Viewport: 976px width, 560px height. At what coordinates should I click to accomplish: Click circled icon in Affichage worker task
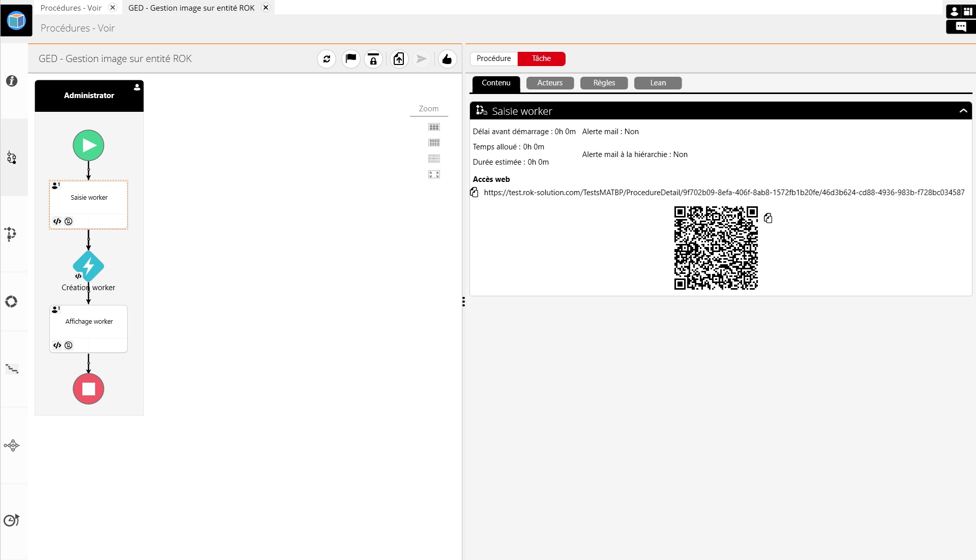pos(69,345)
